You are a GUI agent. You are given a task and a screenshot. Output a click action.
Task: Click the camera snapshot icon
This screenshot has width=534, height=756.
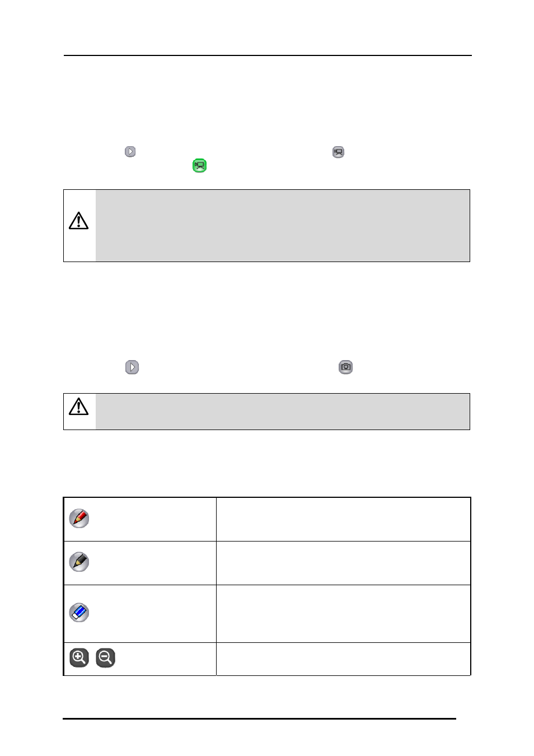pos(346,367)
